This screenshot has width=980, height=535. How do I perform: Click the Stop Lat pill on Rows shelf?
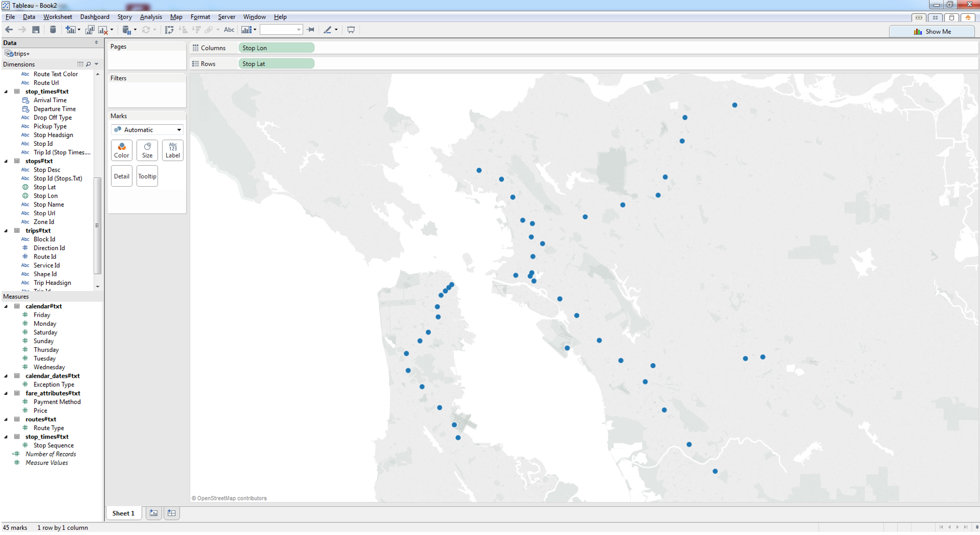click(276, 63)
